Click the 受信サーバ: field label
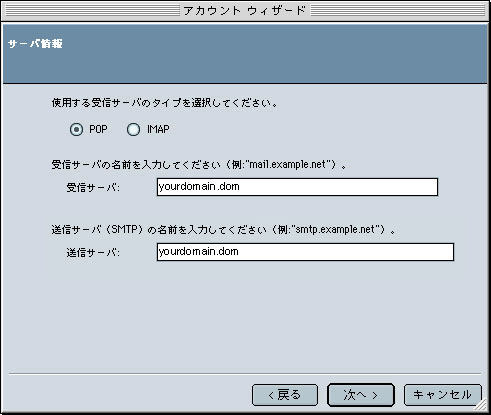This screenshot has height=415, width=491. coord(93,187)
